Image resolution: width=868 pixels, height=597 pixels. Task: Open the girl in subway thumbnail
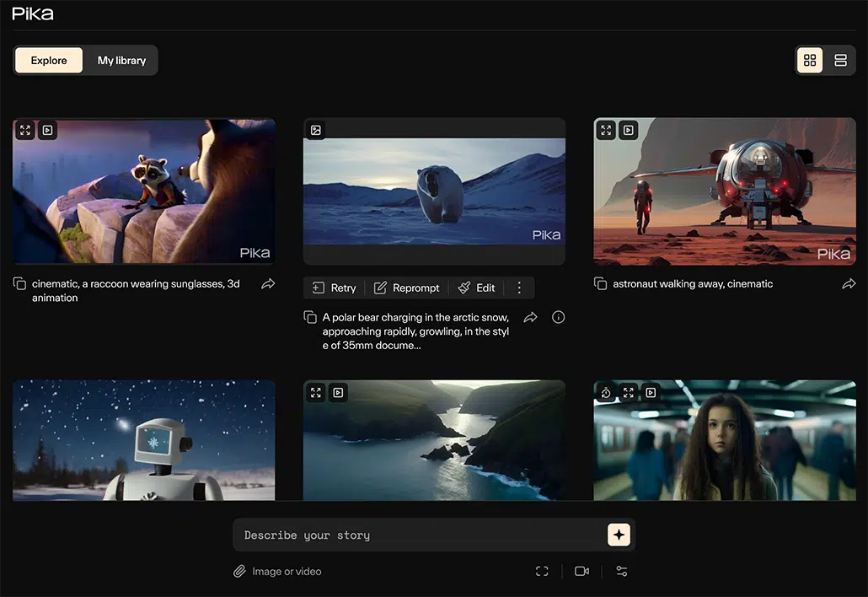[x=725, y=440]
